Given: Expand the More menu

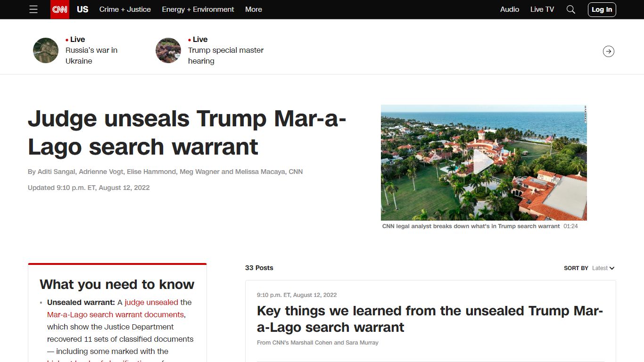Looking at the screenshot, I should click(x=254, y=9).
